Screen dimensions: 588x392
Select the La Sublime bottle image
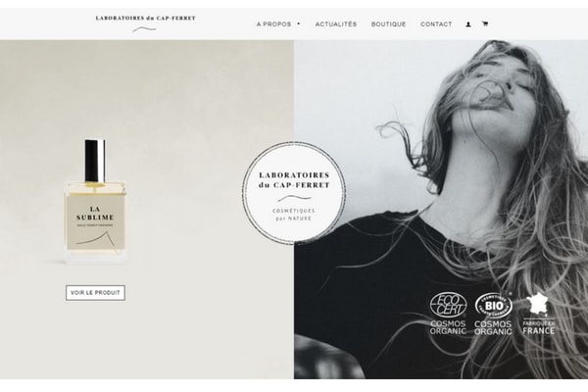[x=95, y=202]
